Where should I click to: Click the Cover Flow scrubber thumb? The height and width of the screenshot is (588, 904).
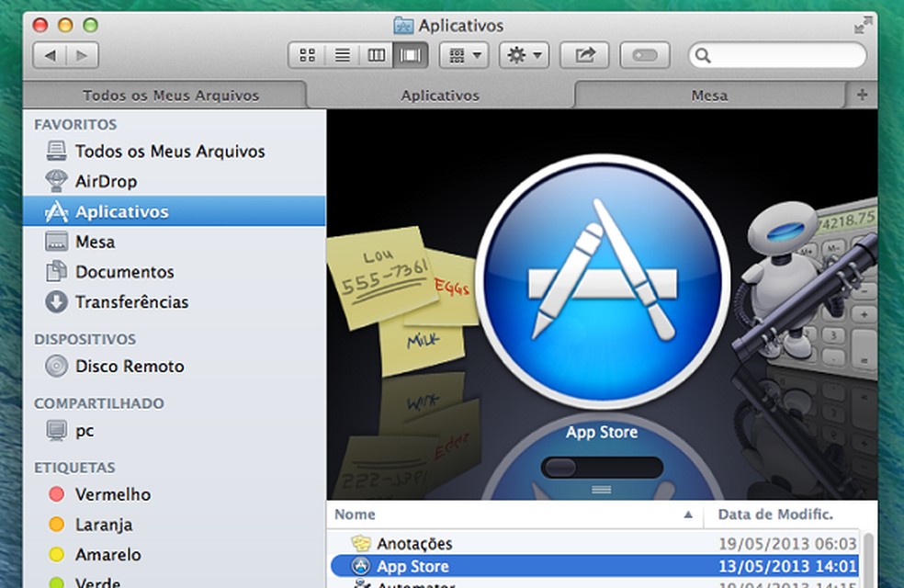(559, 468)
